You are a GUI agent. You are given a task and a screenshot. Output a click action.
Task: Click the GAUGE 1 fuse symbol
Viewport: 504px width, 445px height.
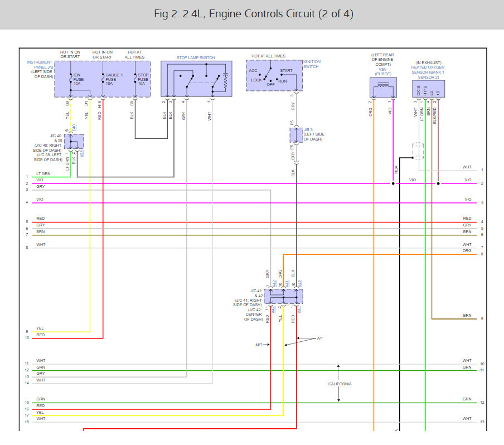point(103,80)
